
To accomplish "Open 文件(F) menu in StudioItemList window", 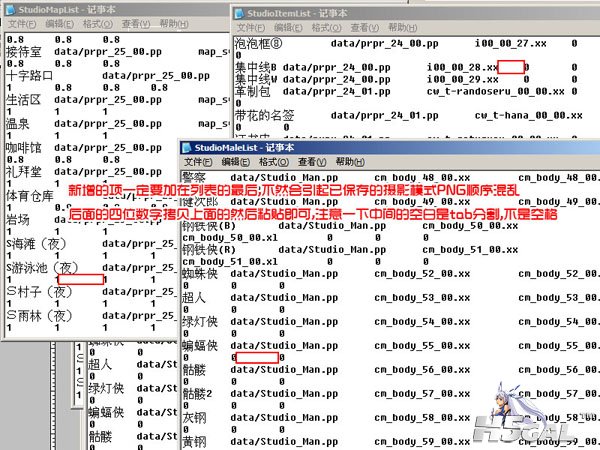I will click(251, 28).
